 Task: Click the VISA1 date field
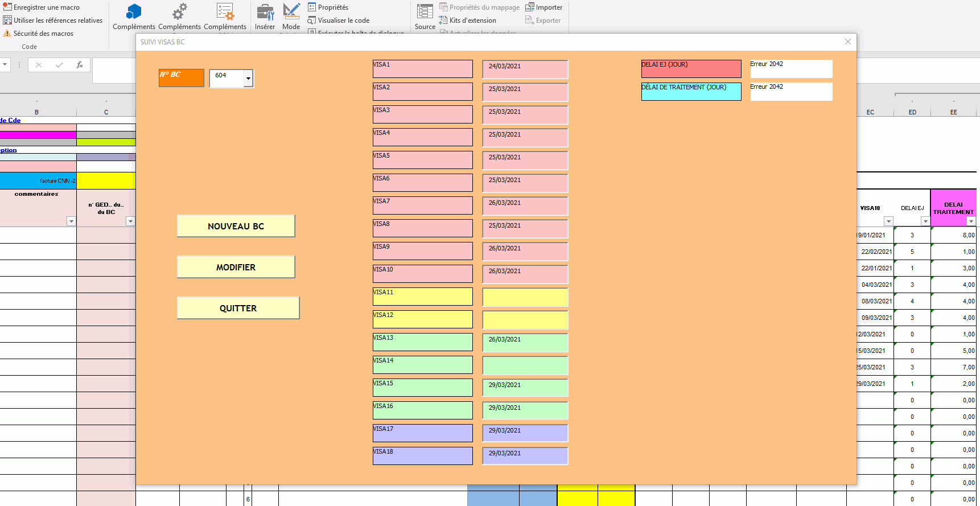coord(525,69)
